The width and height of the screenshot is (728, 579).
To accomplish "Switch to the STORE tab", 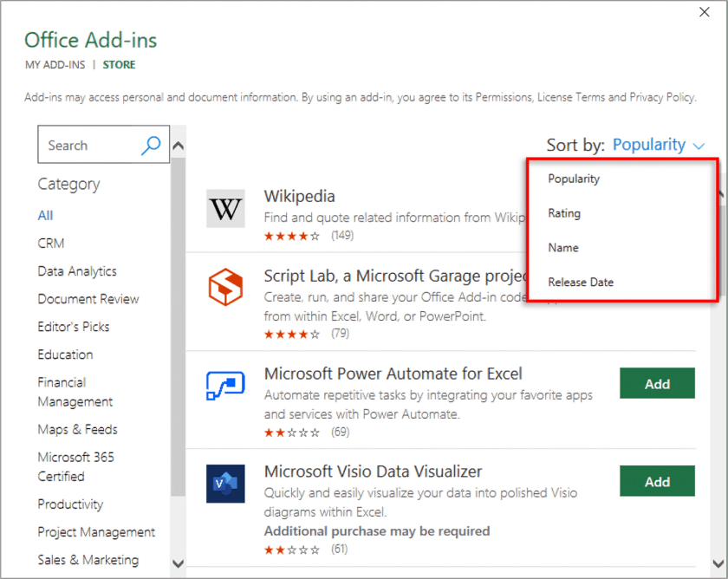I will (119, 64).
